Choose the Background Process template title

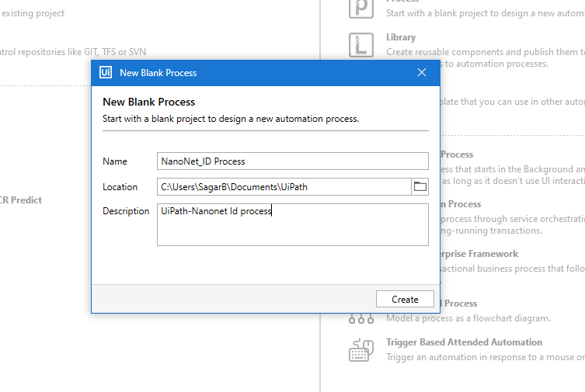click(x=457, y=154)
